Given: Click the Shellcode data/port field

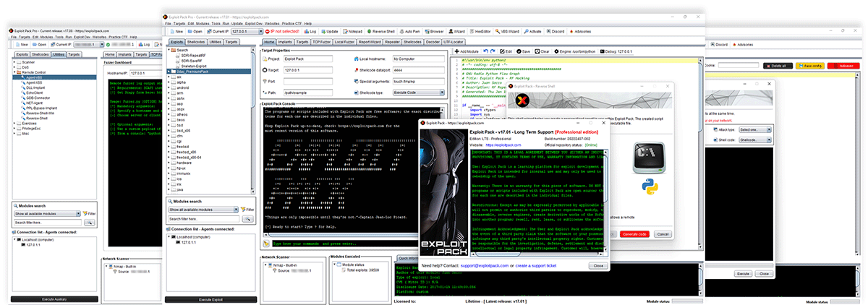Looking at the screenshot, I should point(417,69).
